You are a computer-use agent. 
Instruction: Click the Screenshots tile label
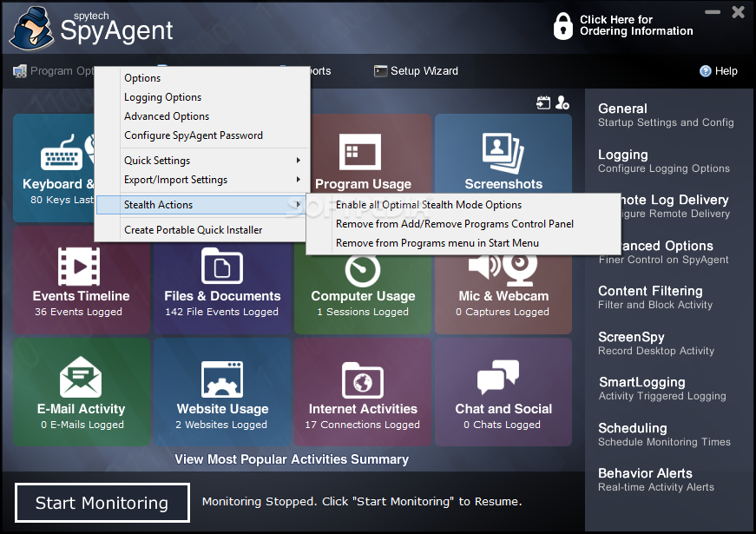click(503, 184)
